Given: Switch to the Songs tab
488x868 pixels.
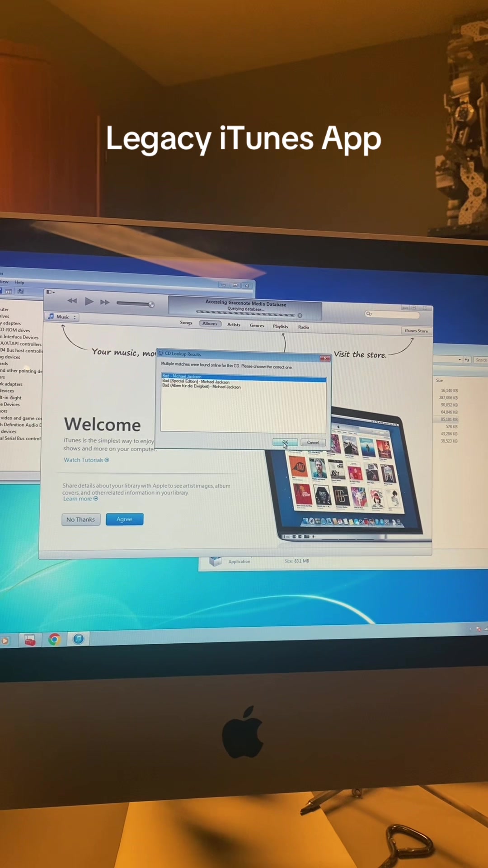Looking at the screenshot, I should (x=186, y=322).
